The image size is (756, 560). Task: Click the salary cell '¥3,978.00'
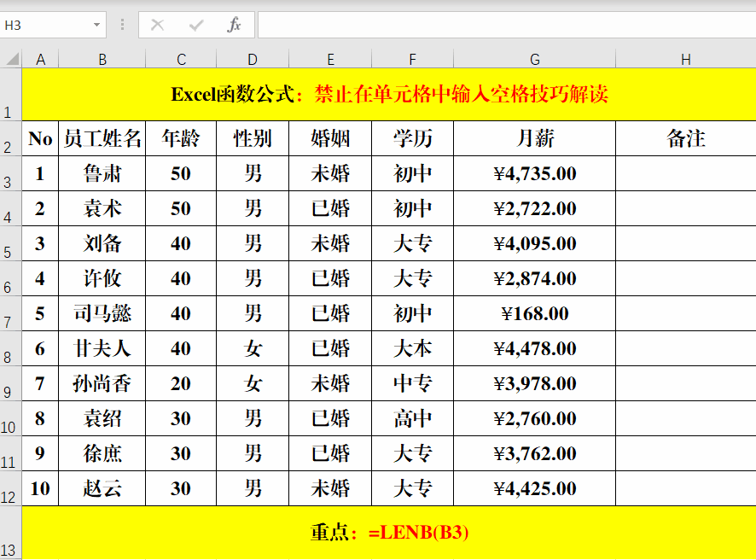[535, 383]
